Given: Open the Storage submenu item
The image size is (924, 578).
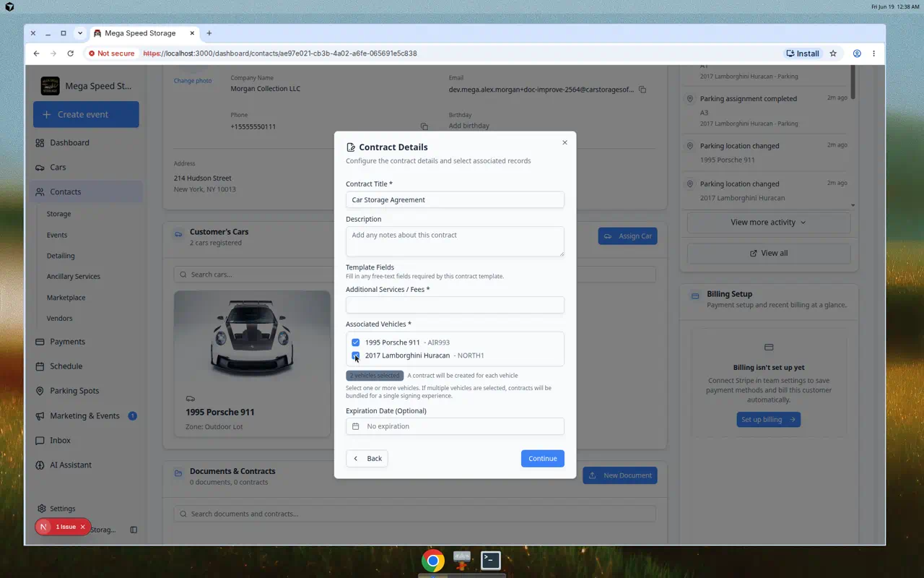Looking at the screenshot, I should click(x=58, y=215).
